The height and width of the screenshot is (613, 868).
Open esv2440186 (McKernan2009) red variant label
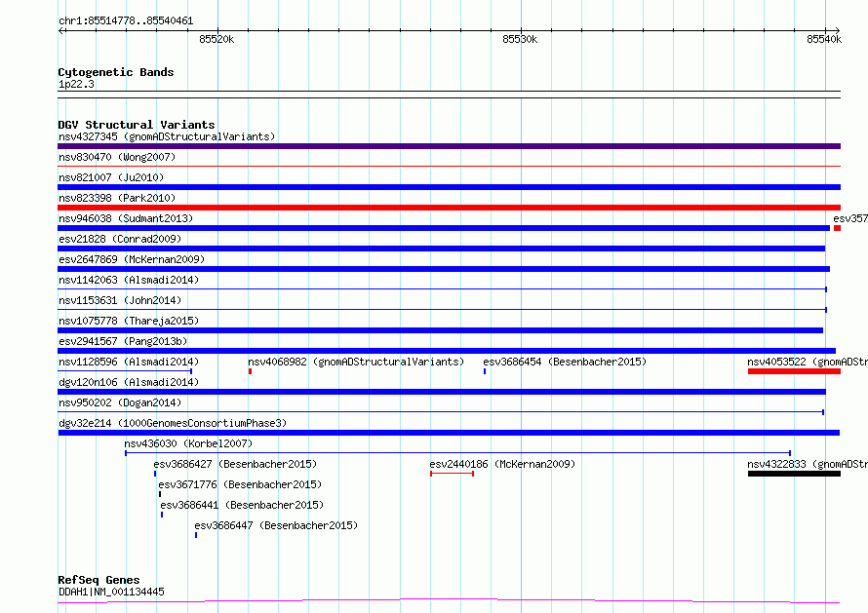click(x=502, y=464)
